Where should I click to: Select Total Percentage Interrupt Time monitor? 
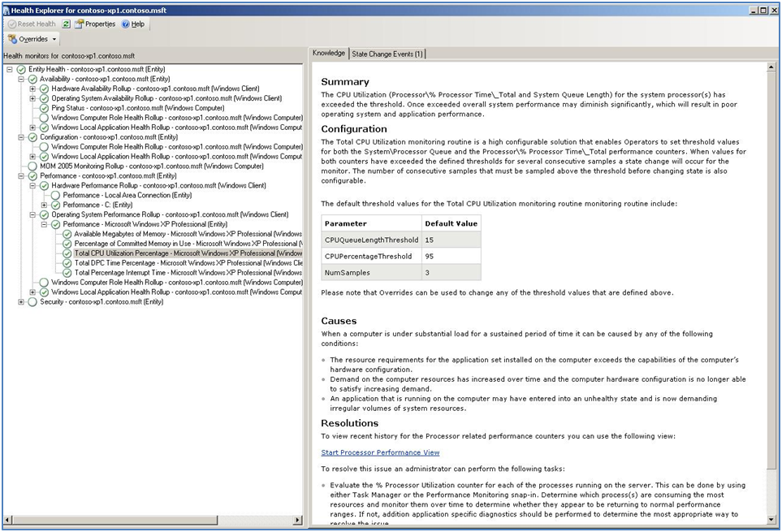[x=188, y=273]
